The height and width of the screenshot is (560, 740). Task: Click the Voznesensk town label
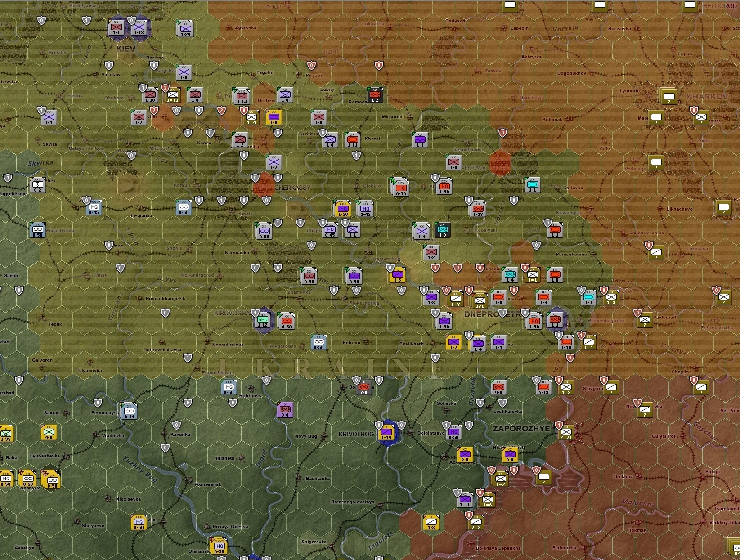coord(207,484)
